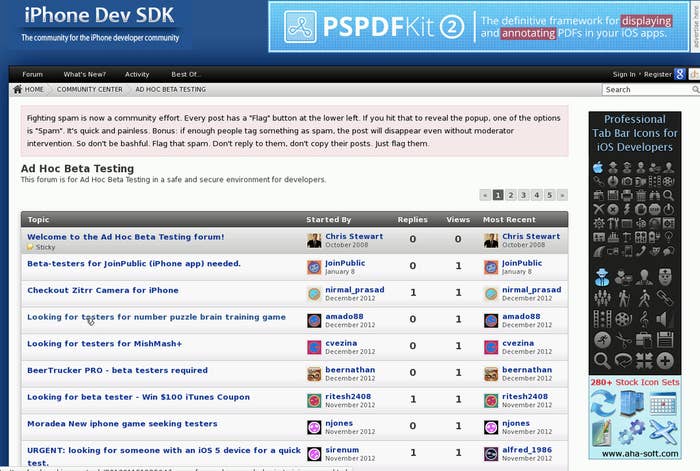Click the Replies column header
Viewport: 700px width, 471px height.
click(412, 220)
